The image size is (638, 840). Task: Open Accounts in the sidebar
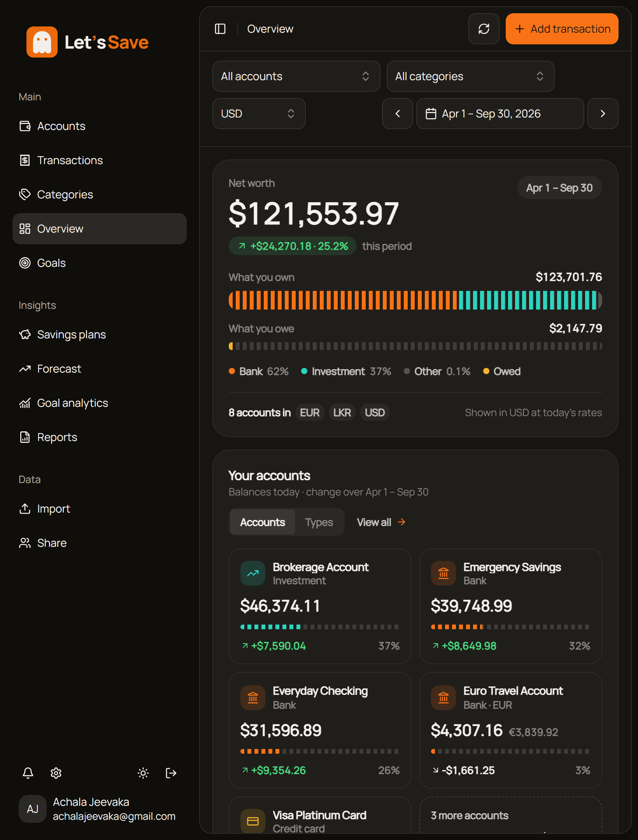click(x=100, y=126)
